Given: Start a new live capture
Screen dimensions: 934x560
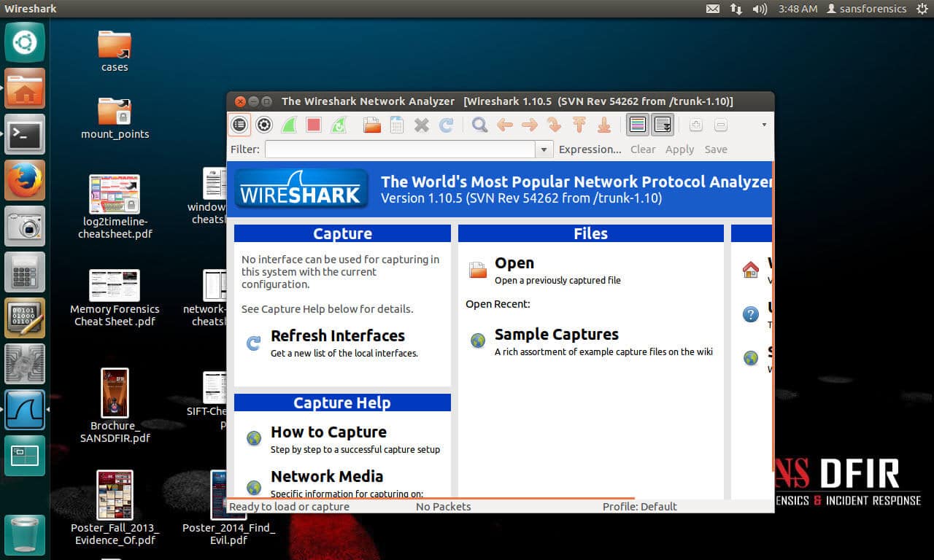Looking at the screenshot, I should point(289,125).
